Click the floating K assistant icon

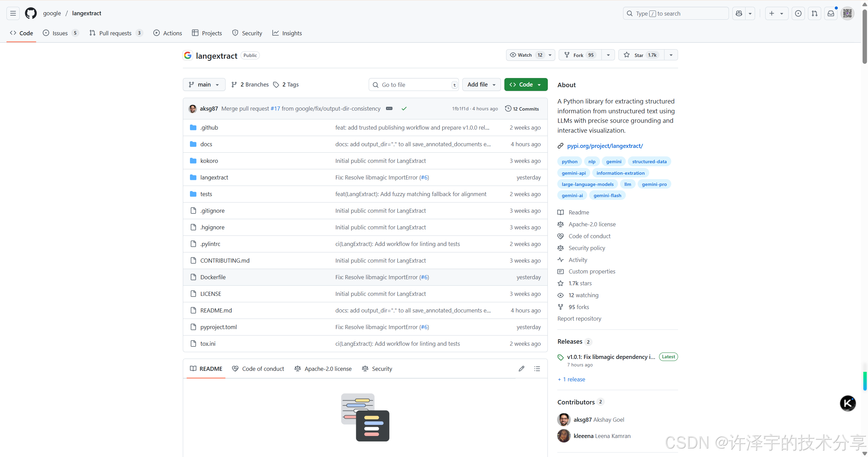[848, 403]
